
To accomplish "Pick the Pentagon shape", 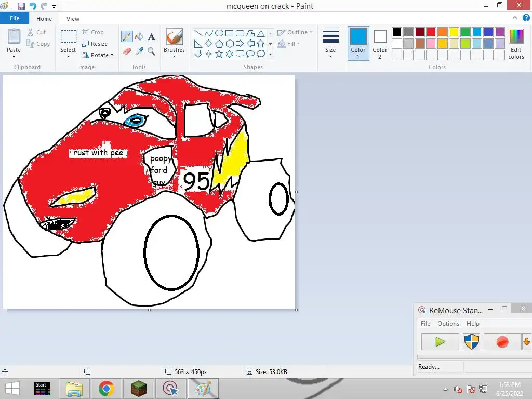I will pos(219,44).
